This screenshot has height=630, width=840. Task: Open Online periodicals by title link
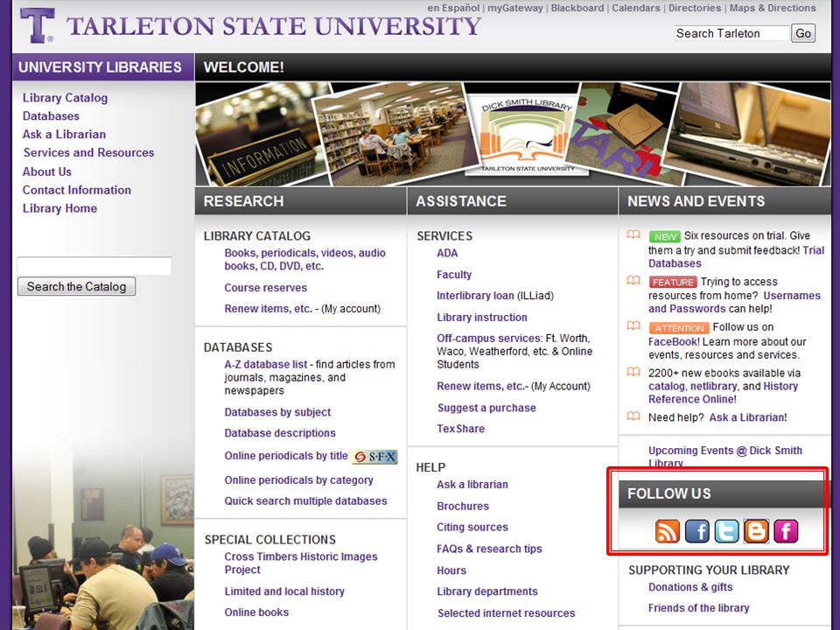286,456
